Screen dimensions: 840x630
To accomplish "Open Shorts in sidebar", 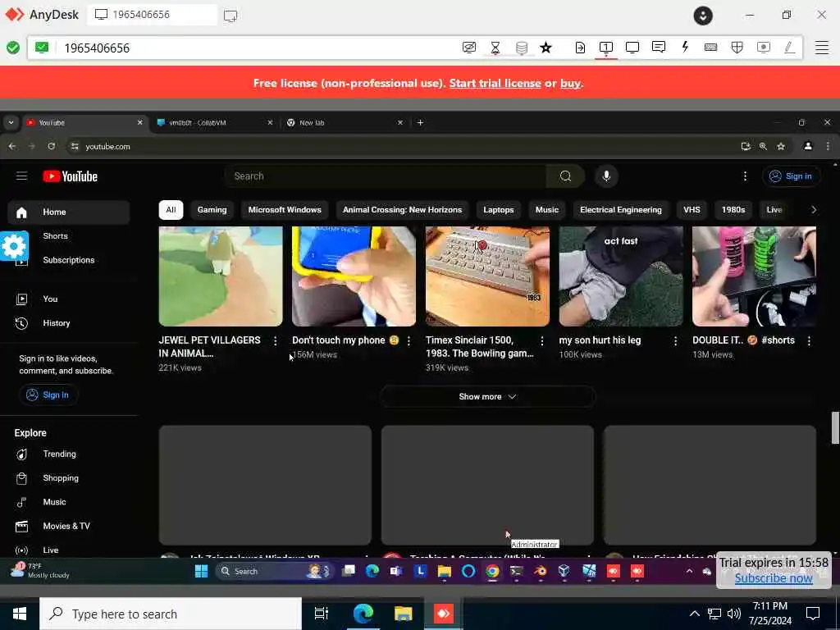I will click(x=69, y=236).
